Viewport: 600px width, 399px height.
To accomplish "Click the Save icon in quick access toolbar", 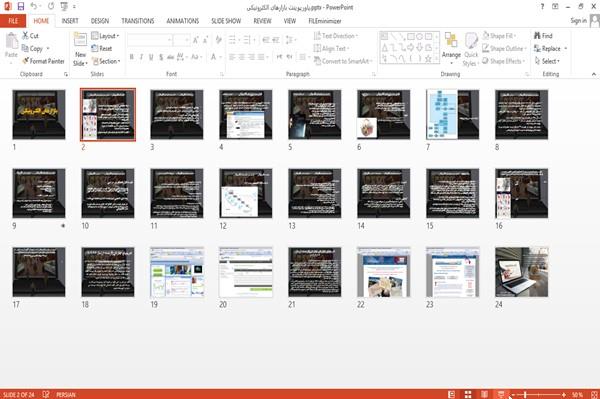I will click(x=21, y=7).
